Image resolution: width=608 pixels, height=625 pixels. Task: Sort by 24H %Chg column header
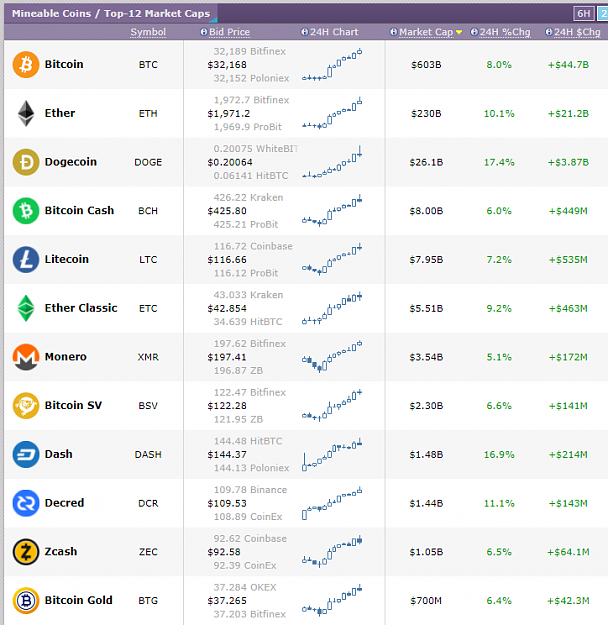pyautogui.click(x=505, y=32)
